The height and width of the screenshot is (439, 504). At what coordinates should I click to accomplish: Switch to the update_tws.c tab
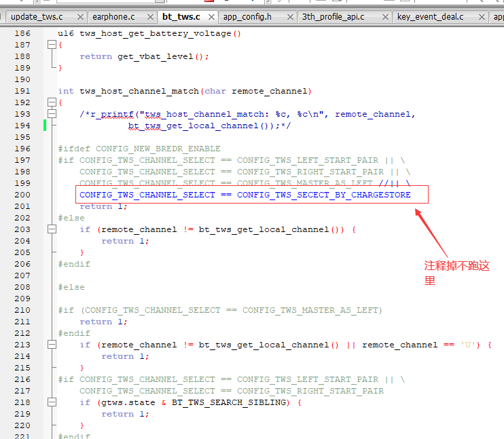point(37,17)
